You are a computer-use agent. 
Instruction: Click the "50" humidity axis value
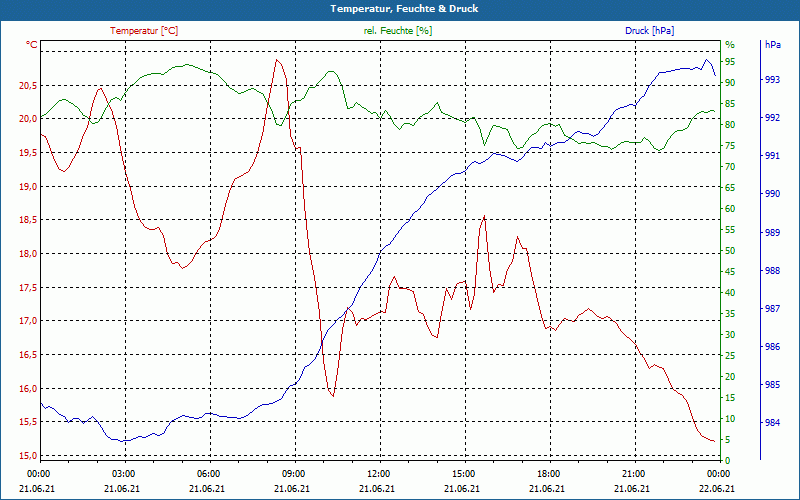[x=730, y=251]
